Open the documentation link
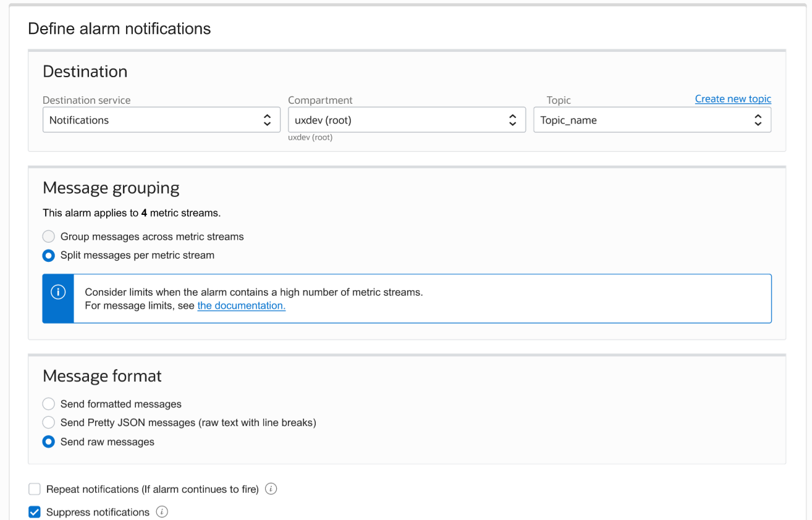 (x=241, y=306)
